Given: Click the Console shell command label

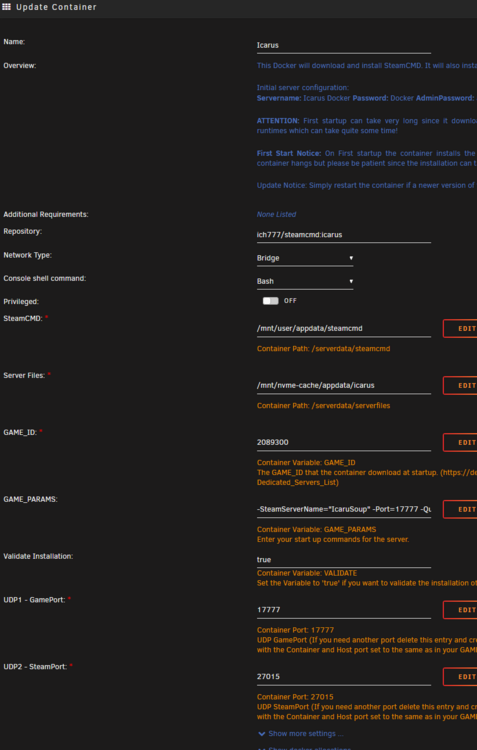Looking at the screenshot, I should [45, 278].
